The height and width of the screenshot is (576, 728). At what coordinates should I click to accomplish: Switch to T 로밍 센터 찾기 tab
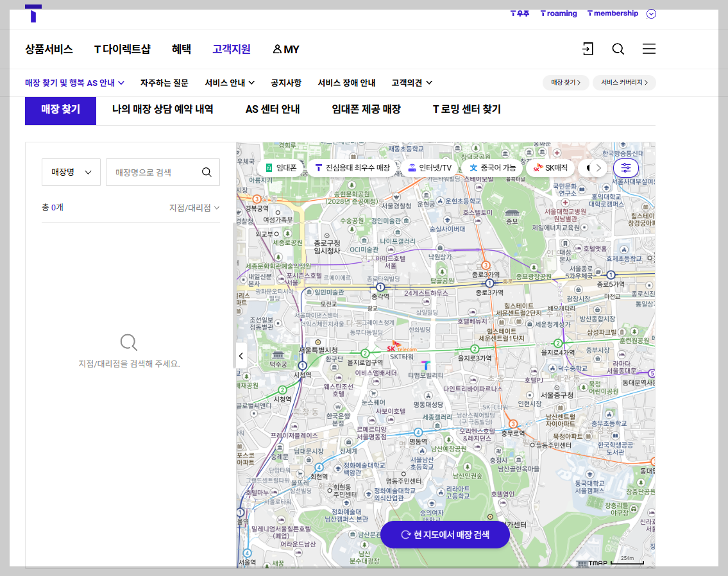[x=466, y=110]
